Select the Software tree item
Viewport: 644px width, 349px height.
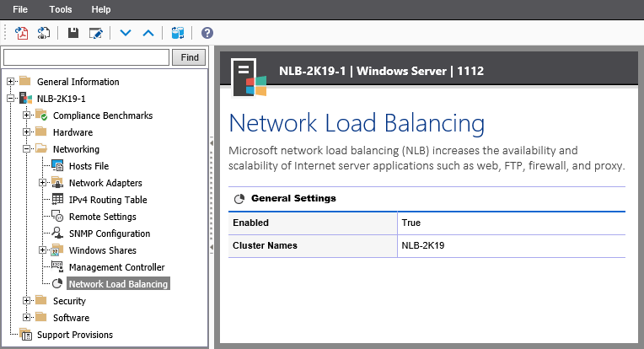coord(71,318)
